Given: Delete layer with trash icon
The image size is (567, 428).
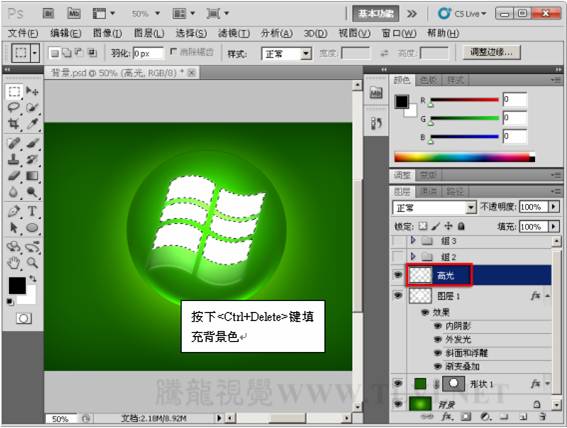Looking at the screenshot, I should (x=542, y=417).
